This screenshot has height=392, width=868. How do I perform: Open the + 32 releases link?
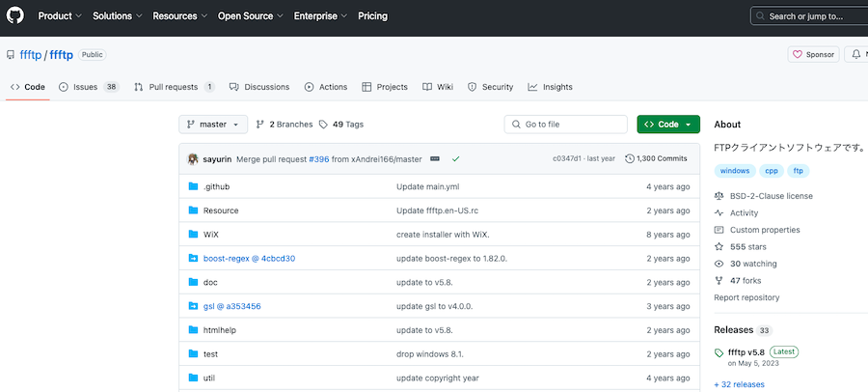tap(739, 384)
